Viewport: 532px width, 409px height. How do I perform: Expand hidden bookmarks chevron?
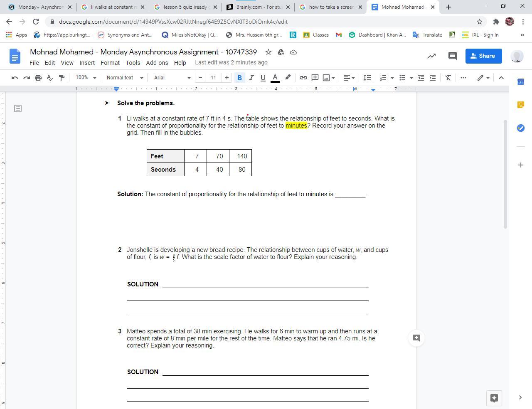click(x=522, y=35)
